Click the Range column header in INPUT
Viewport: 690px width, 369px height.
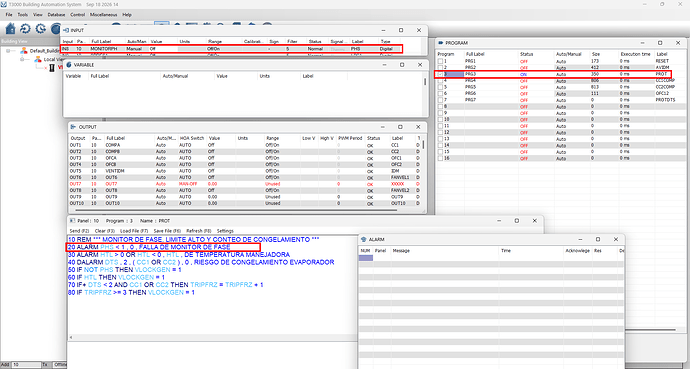pyautogui.click(x=215, y=41)
